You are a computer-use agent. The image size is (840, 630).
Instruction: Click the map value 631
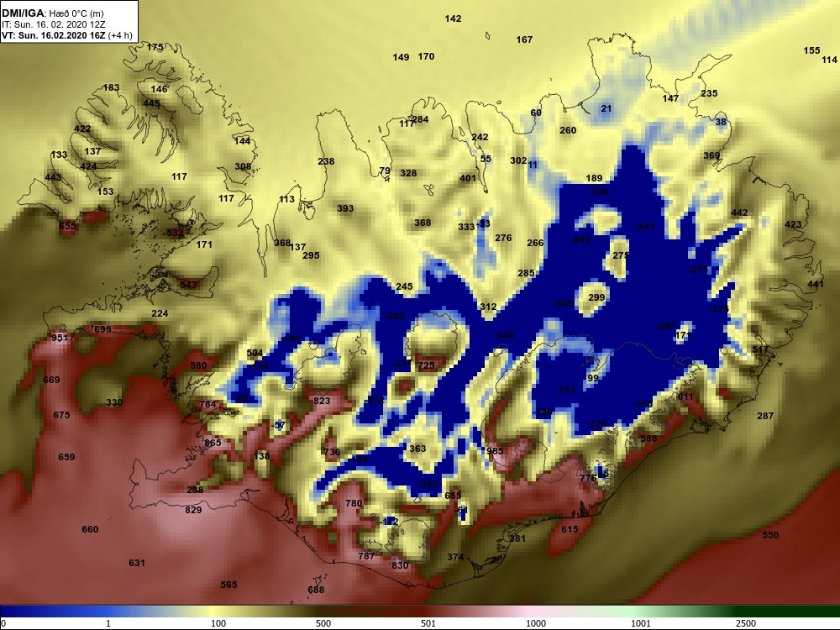(x=137, y=563)
